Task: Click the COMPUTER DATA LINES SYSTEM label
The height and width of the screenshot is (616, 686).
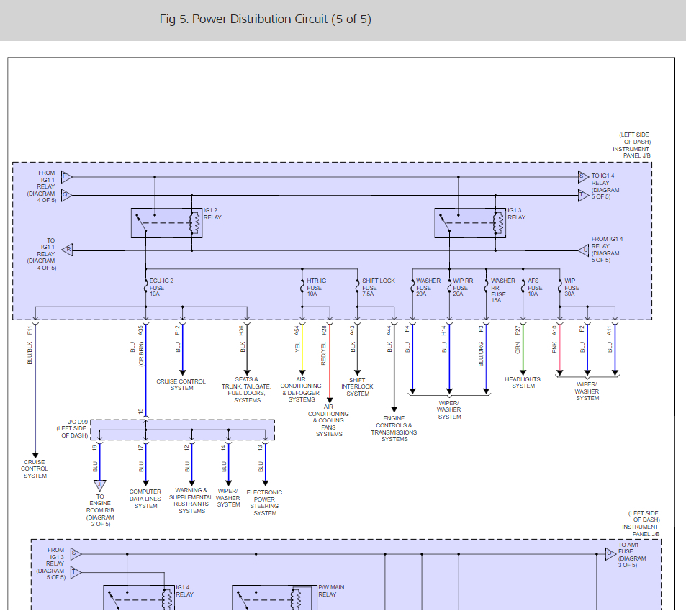Action: click(145, 499)
